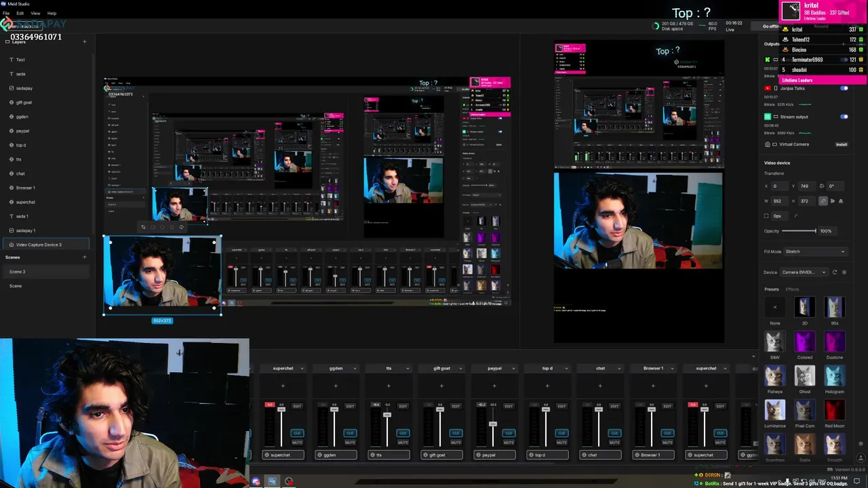Click the paypal channel volume fader
868x488 pixels.
coord(493,424)
